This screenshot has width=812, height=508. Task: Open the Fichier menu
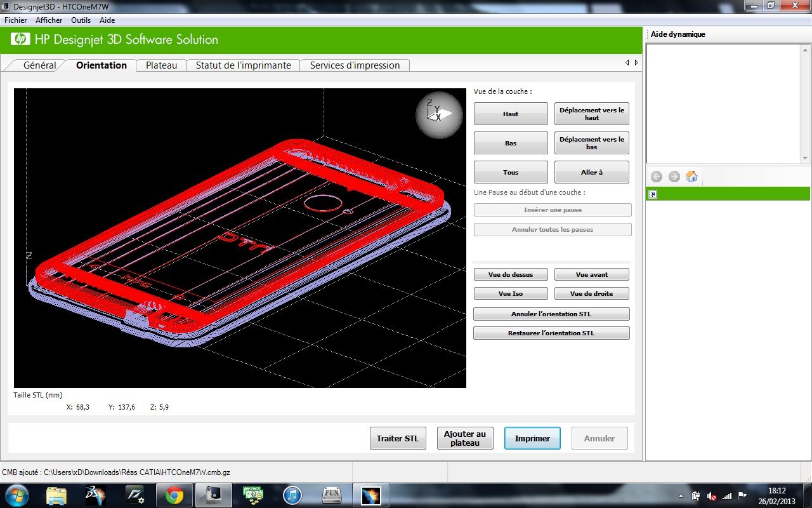[15, 20]
